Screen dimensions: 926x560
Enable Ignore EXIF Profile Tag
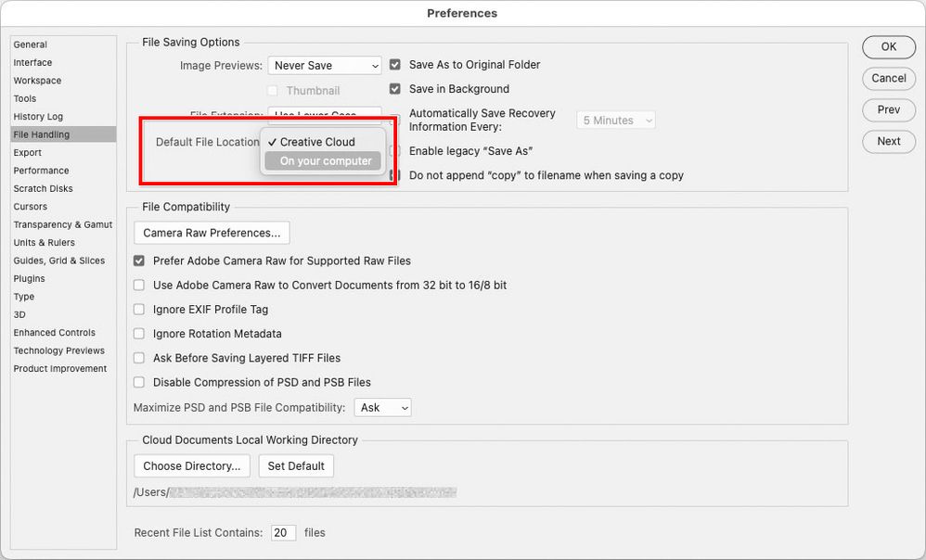pos(138,310)
